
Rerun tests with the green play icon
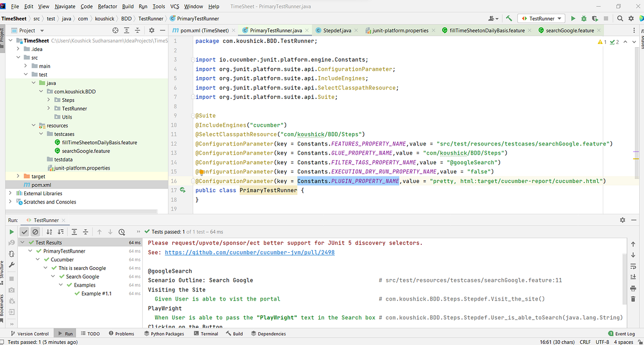point(12,232)
